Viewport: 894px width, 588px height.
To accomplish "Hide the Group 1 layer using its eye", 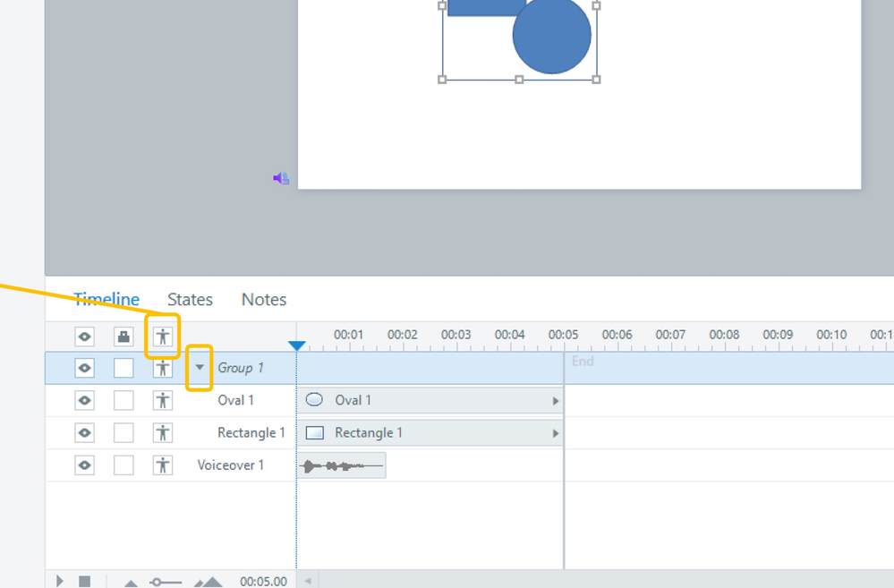I will [x=84, y=368].
